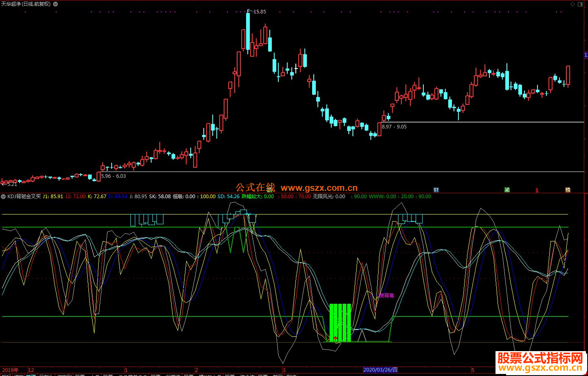Image resolution: width=588 pixels, height=376 pixels.
Task: Click the J2: 72.00 indicator value
Action: (75, 197)
